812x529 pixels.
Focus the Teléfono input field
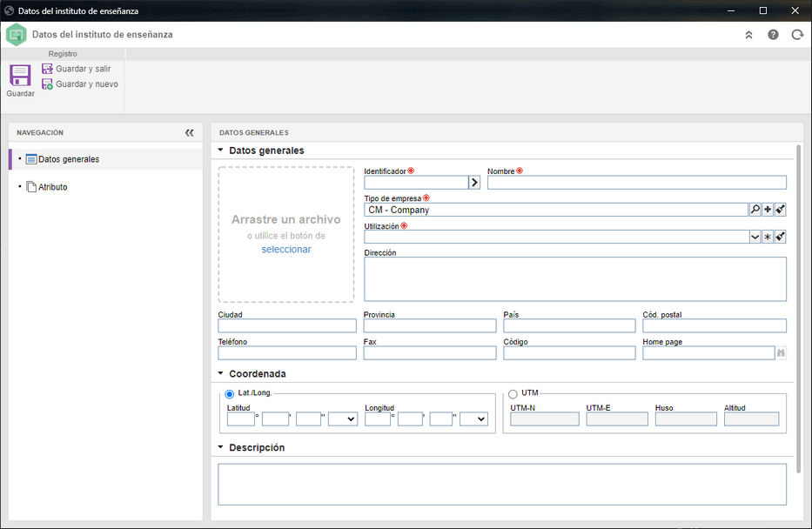(287, 353)
